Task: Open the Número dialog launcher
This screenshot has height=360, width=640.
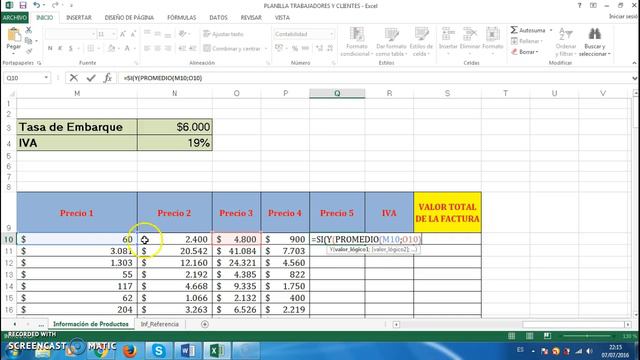Action: click(333, 63)
